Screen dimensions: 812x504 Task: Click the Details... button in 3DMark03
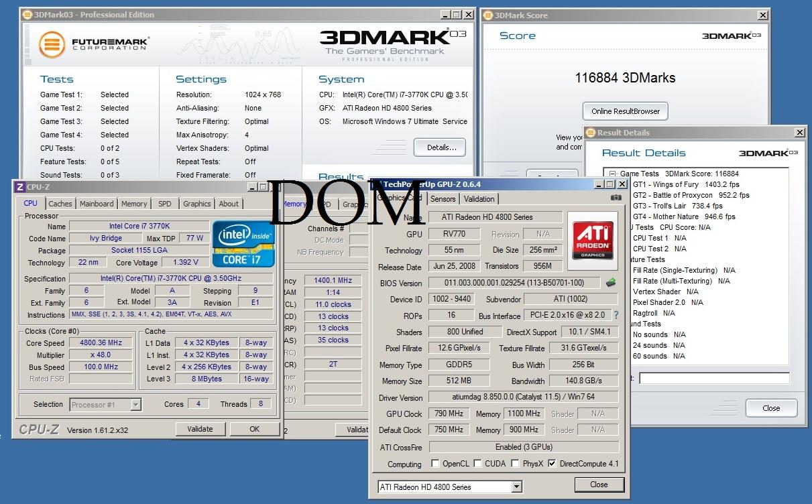click(x=440, y=147)
